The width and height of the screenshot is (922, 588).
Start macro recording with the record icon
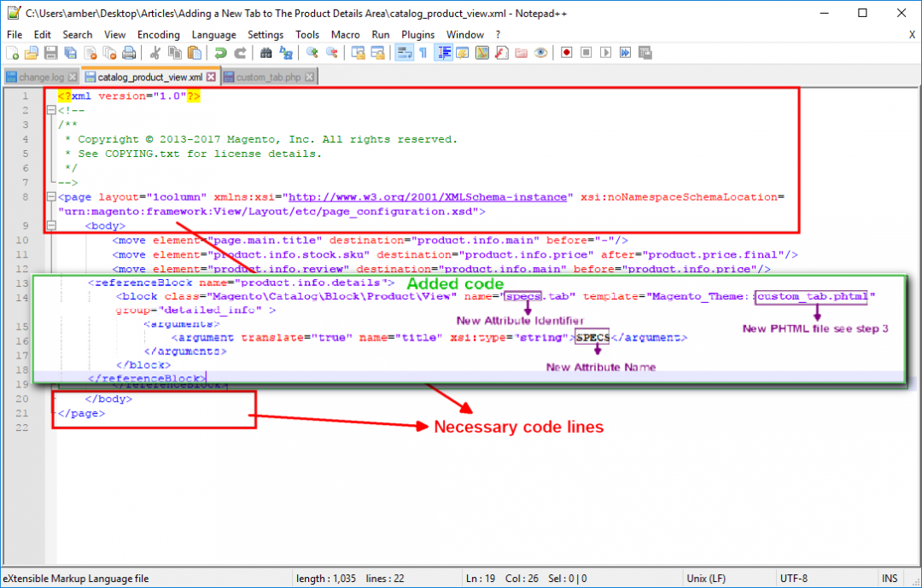pos(567,52)
